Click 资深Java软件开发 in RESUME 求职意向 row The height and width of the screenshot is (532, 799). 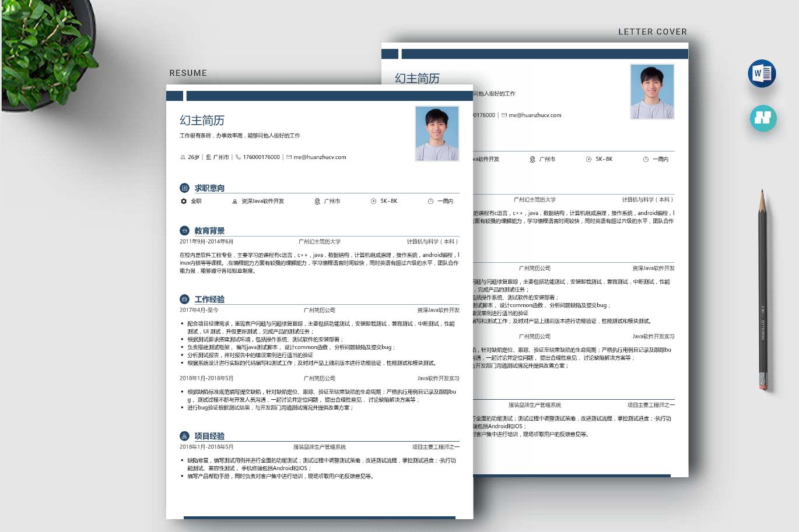pos(262,202)
